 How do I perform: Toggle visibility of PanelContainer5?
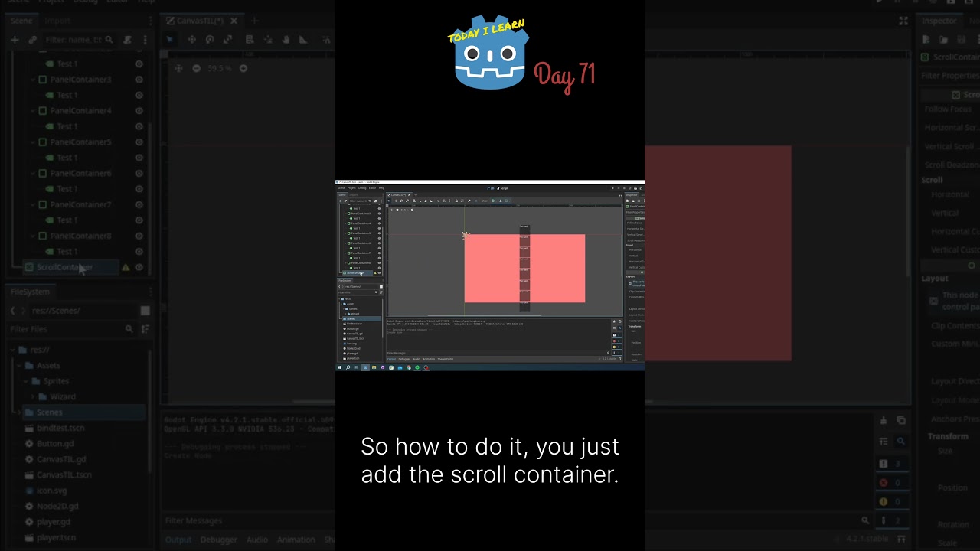139,142
